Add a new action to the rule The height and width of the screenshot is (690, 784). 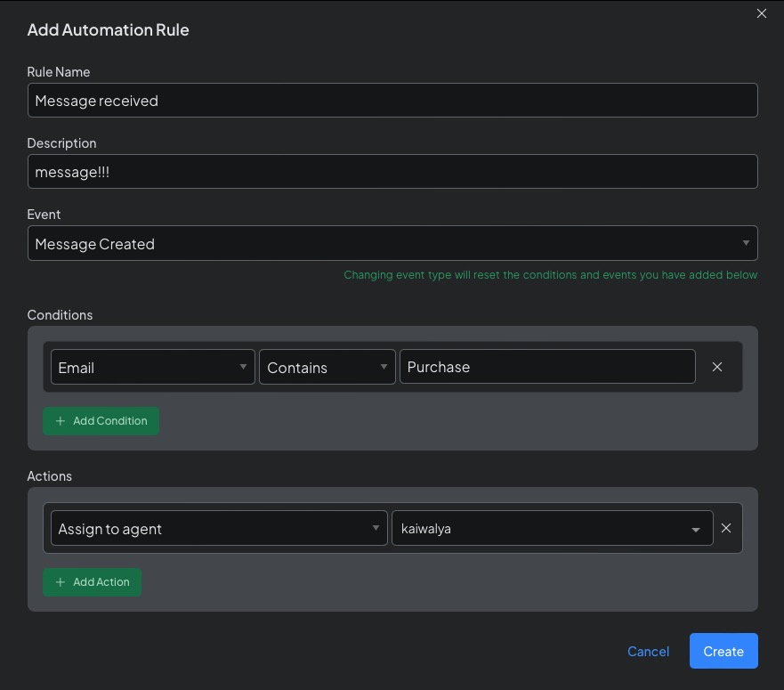coord(92,581)
